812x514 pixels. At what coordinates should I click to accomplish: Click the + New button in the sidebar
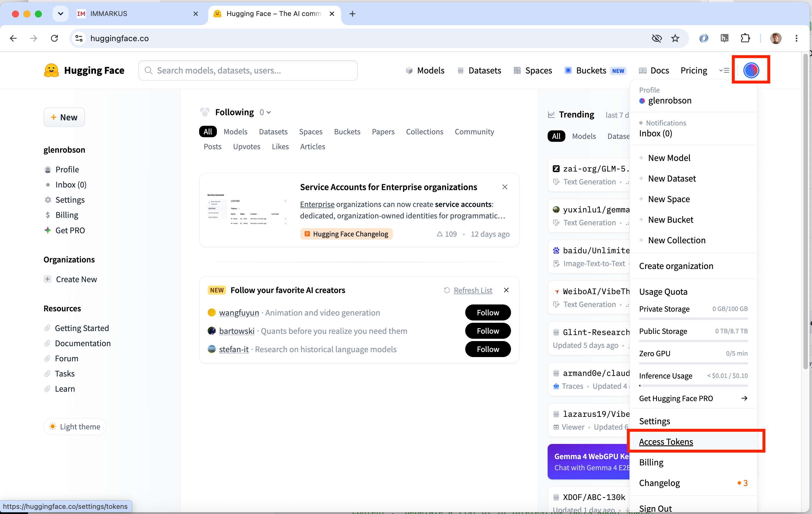(x=64, y=117)
